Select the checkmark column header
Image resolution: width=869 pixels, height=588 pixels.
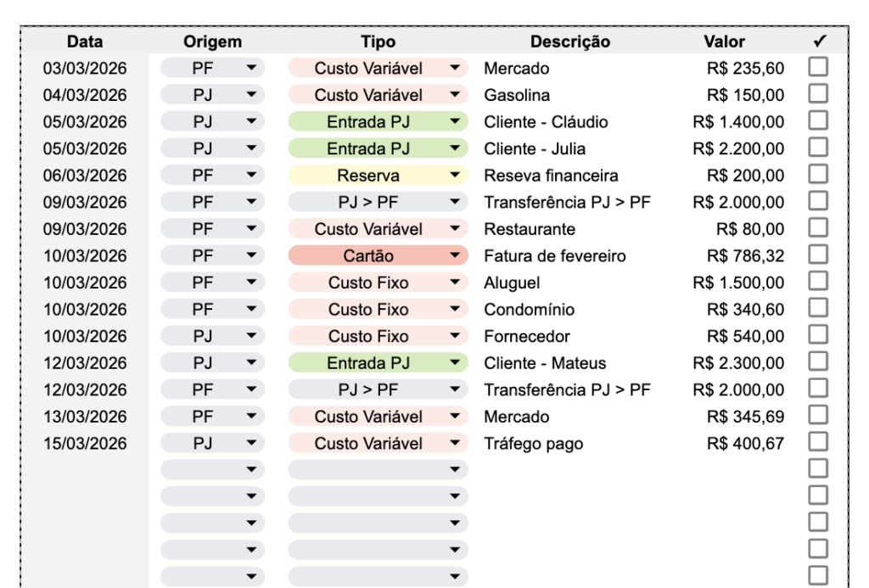pos(819,42)
